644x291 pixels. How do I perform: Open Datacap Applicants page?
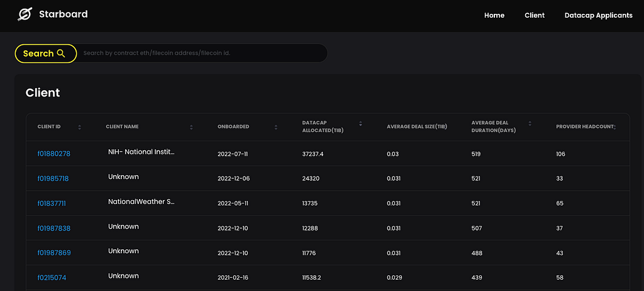tap(599, 15)
